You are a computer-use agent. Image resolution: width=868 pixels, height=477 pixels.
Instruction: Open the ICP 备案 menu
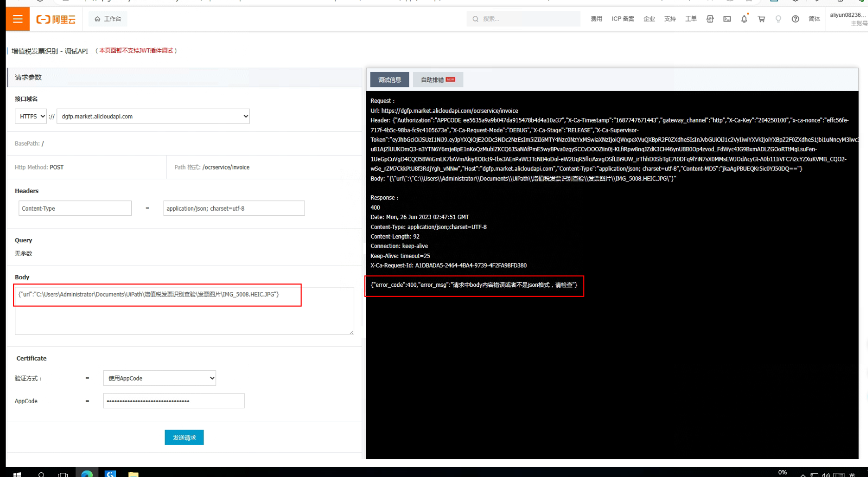[x=623, y=19]
